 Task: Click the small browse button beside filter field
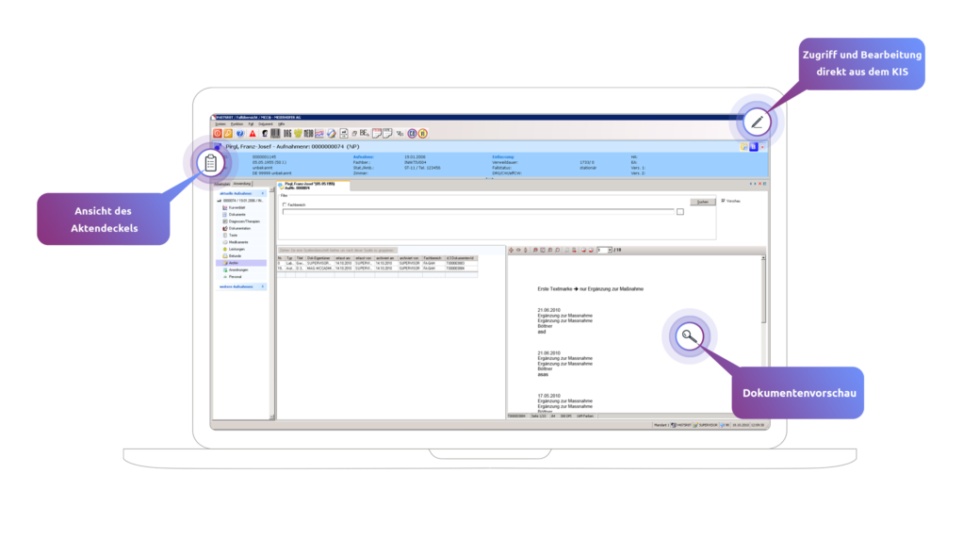pos(680,212)
